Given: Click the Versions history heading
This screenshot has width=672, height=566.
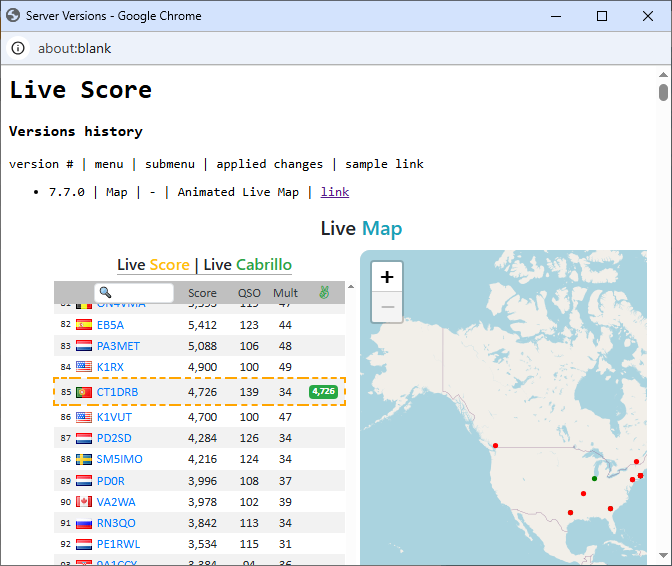Looking at the screenshot, I should 76,131.
